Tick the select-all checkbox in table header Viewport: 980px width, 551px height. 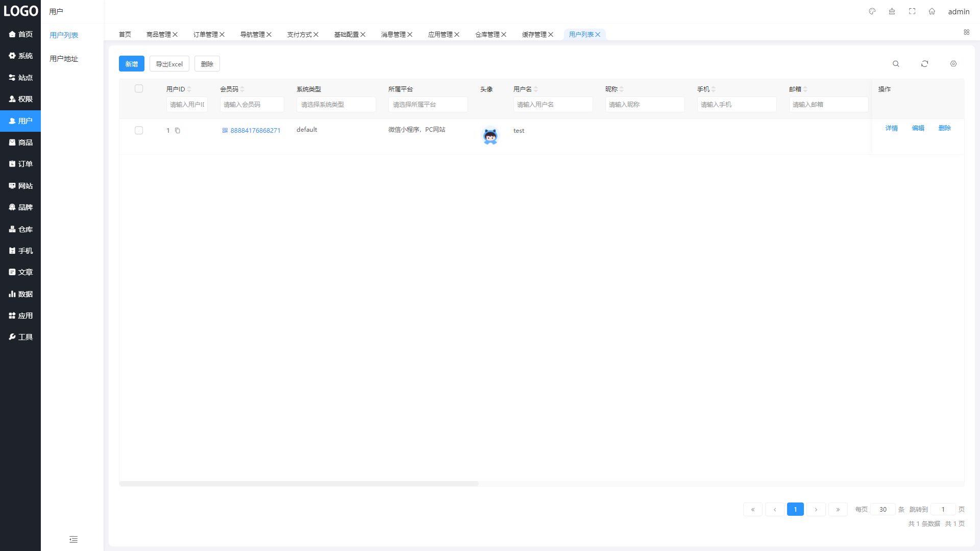click(x=139, y=88)
